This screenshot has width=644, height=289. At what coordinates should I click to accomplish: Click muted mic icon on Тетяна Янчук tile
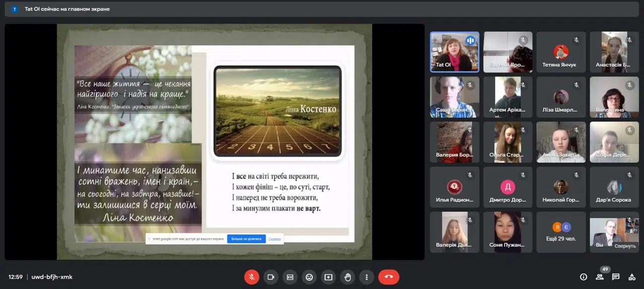(577, 40)
